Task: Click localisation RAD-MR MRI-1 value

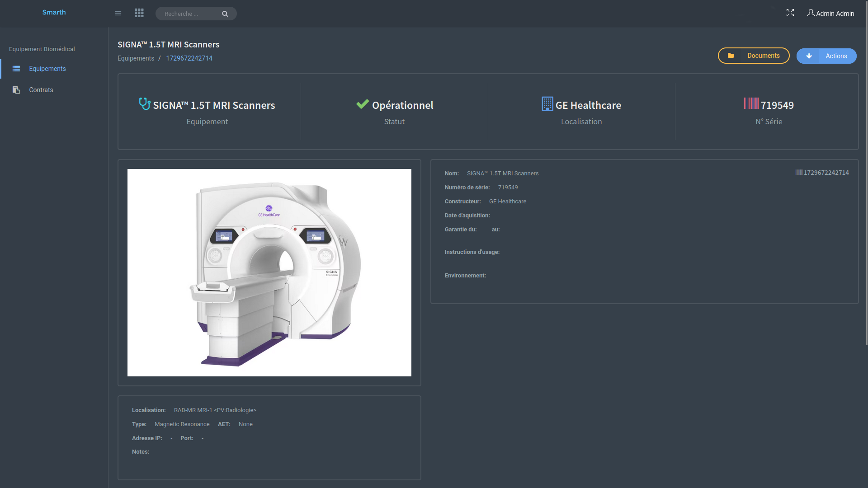Action: point(215,410)
